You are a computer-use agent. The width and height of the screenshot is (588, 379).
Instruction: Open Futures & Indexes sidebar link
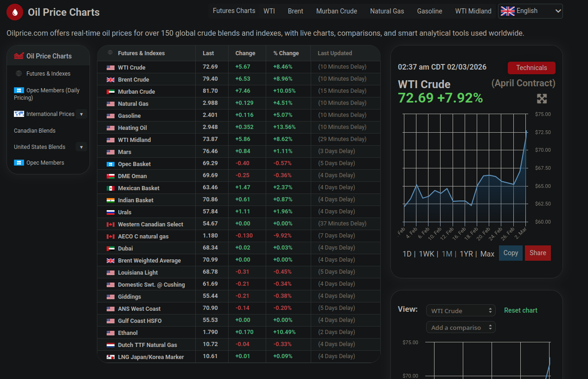(x=48, y=74)
